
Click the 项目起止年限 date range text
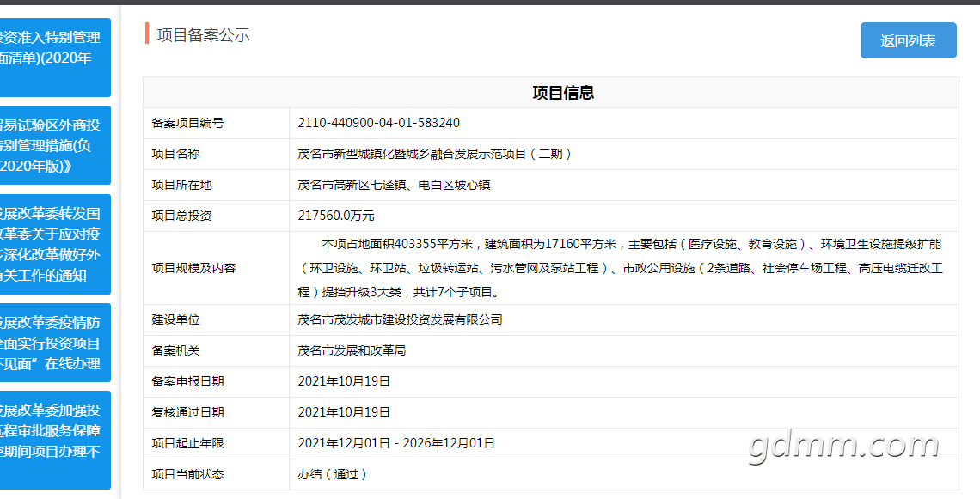pyautogui.click(x=396, y=443)
